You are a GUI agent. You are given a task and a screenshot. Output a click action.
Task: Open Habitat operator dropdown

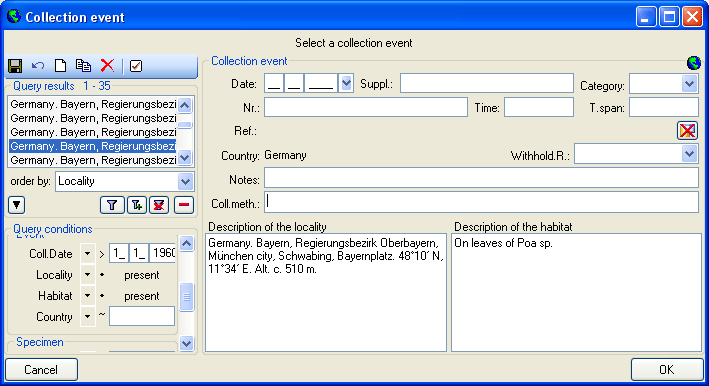(87, 296)
